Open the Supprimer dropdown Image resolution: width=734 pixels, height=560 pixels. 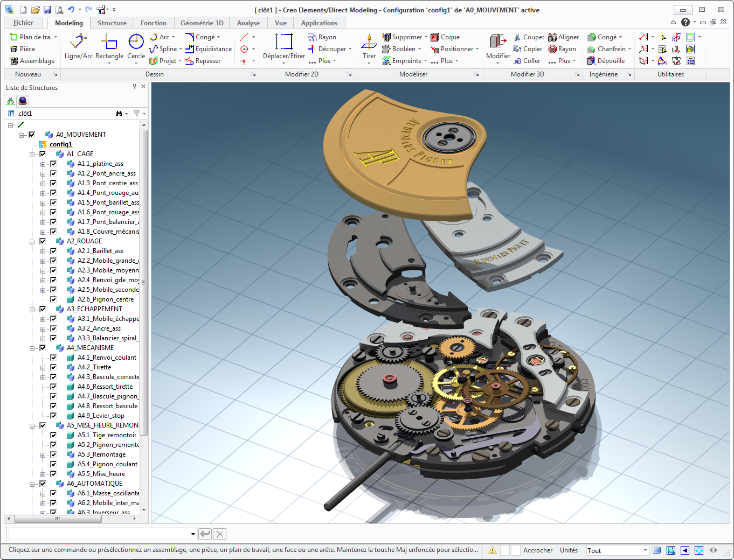(426, 37)
